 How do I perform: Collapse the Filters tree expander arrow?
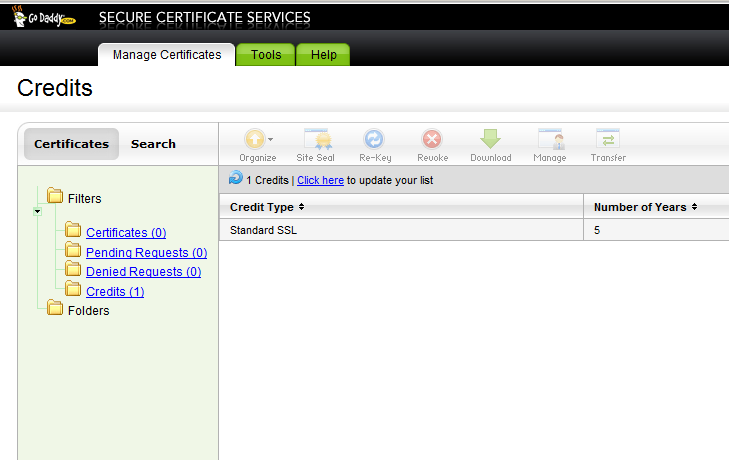[x=37, y=211]
